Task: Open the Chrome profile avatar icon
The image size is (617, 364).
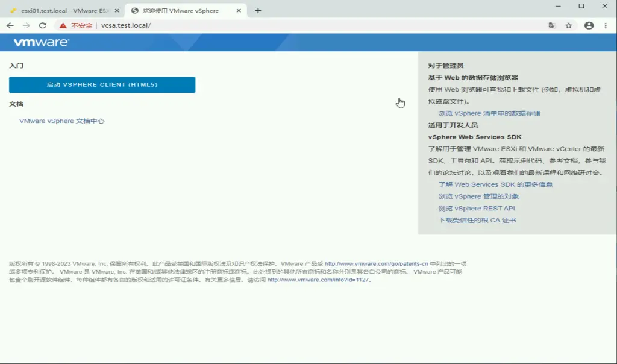Action: 589,25
